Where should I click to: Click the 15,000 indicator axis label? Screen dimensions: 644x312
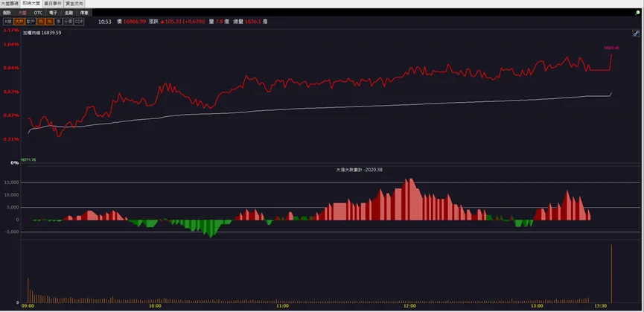(x=12, y=182)
